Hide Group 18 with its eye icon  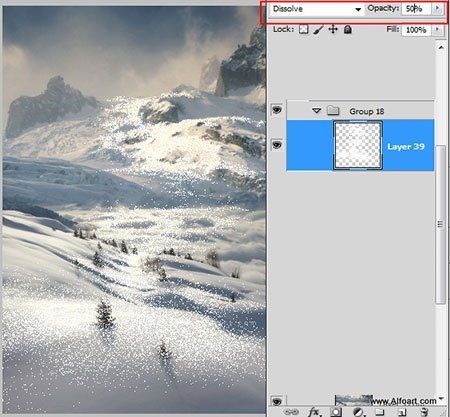277,110
